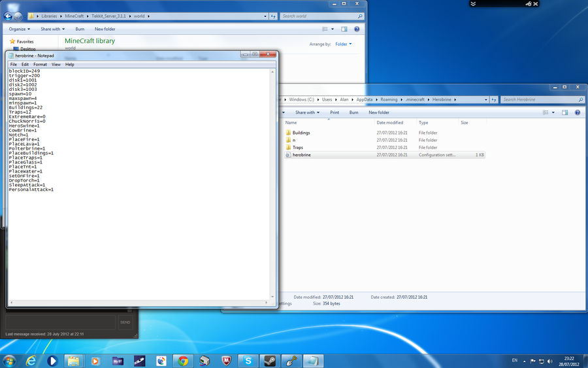Screen dimensions: 588x368
Task: Click New folder in the Herobrine window
Action: click(x=379, y=112)
